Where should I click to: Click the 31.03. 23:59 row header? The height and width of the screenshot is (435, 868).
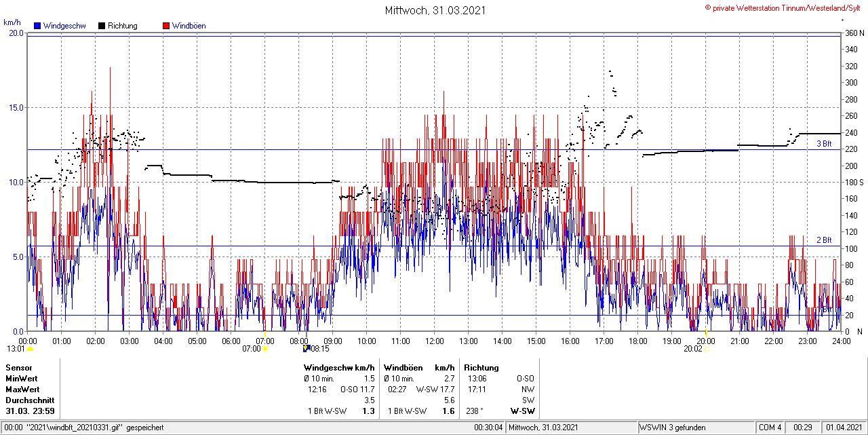[31, 411]
